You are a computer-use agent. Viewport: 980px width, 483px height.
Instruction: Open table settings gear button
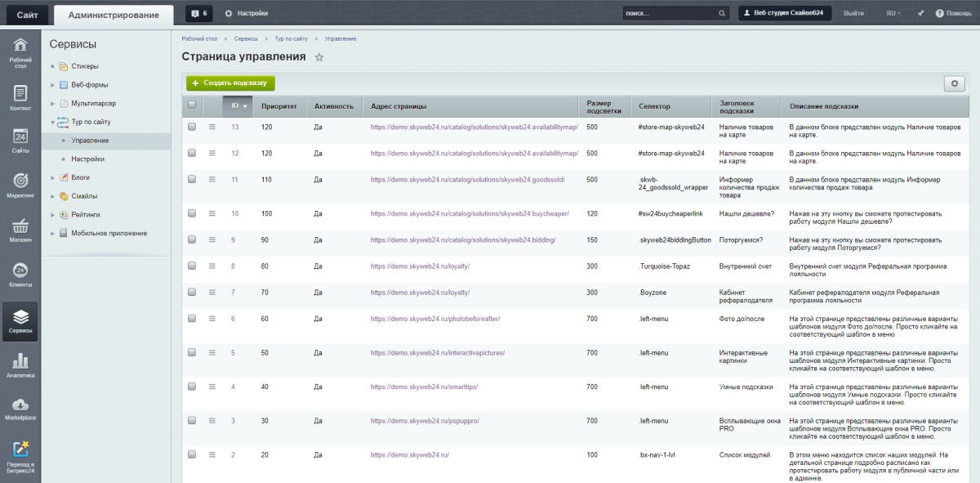point(954,83)
